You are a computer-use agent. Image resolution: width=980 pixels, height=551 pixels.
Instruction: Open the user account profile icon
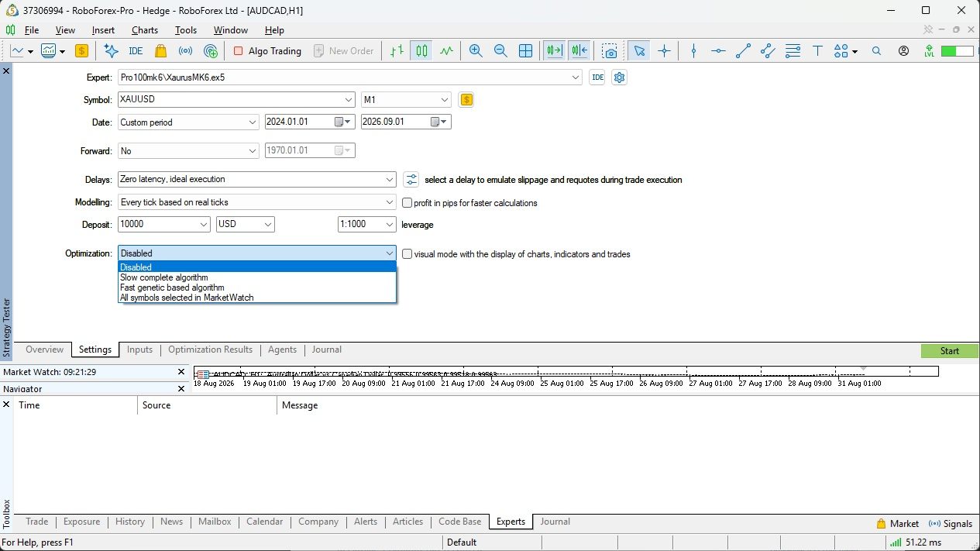904,51
